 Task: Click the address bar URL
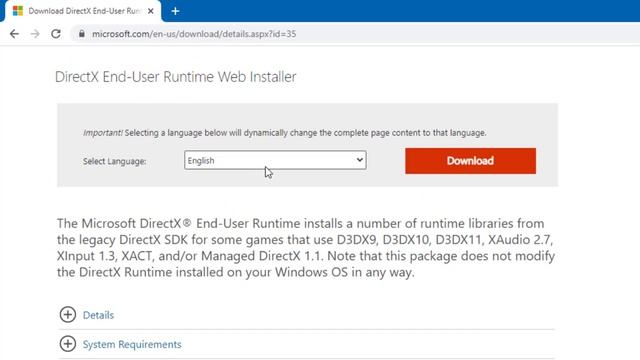tap(194, 34)
